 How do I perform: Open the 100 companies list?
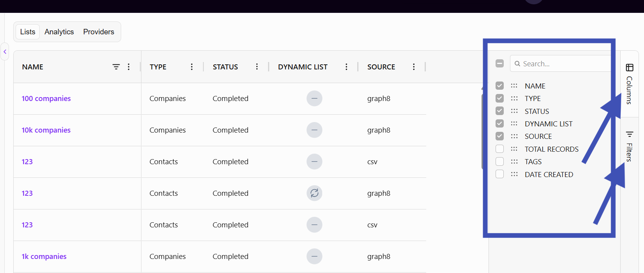point(46,99)
